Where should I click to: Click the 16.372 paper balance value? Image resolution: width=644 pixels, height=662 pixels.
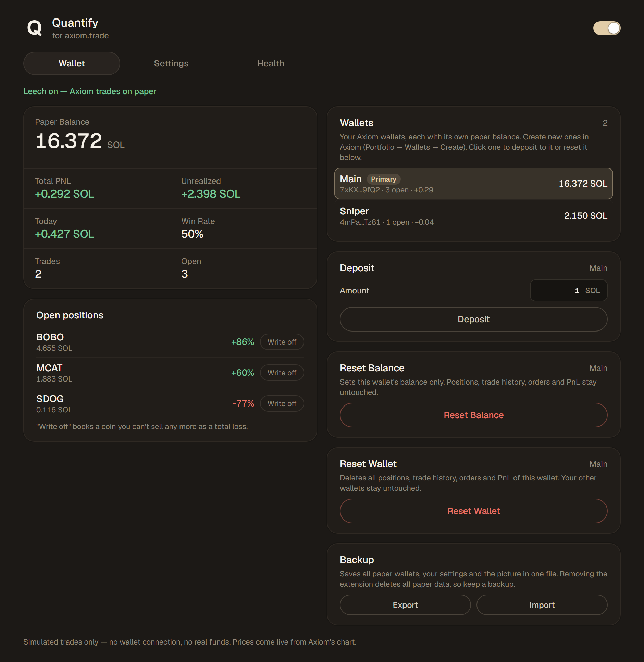[x=69, y=141]
